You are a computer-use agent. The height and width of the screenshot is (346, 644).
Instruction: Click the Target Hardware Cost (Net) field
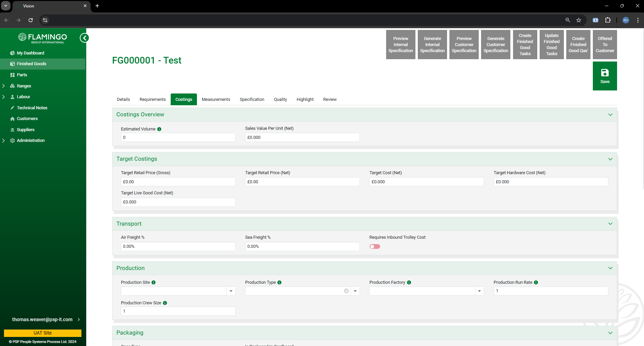click(x=551, y=182)
